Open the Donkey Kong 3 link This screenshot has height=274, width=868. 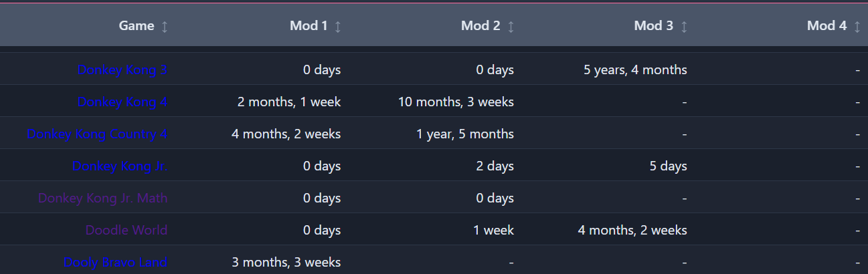122,70
